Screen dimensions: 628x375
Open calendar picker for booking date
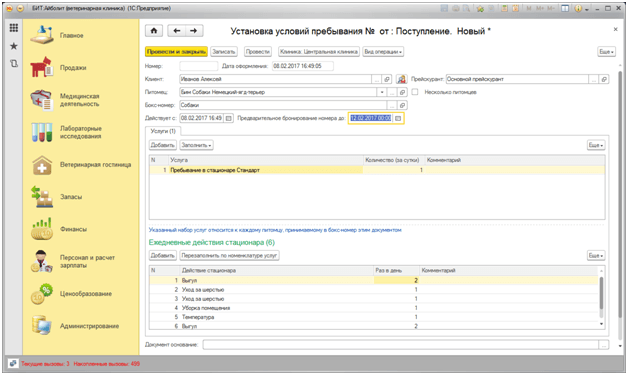pyautogui.click(x=398, y=118)
